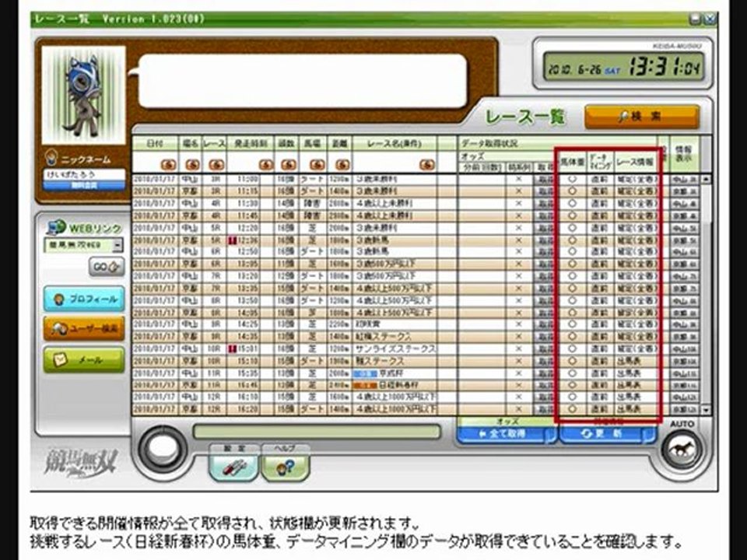Click the 11:00 start time cell

(247, 180)
